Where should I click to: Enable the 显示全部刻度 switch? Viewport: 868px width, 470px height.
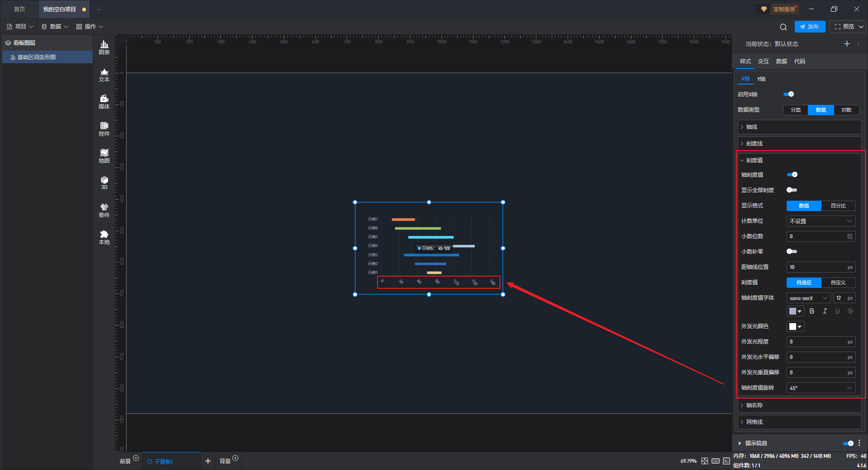click(x=792, y=190)
